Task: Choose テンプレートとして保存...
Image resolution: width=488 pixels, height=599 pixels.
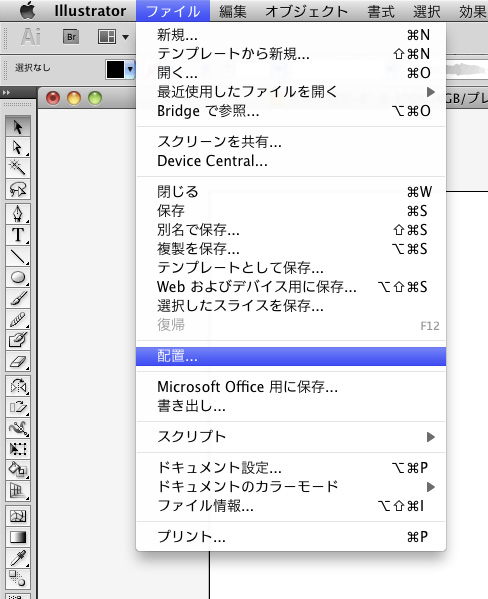Action: [290, 268]
